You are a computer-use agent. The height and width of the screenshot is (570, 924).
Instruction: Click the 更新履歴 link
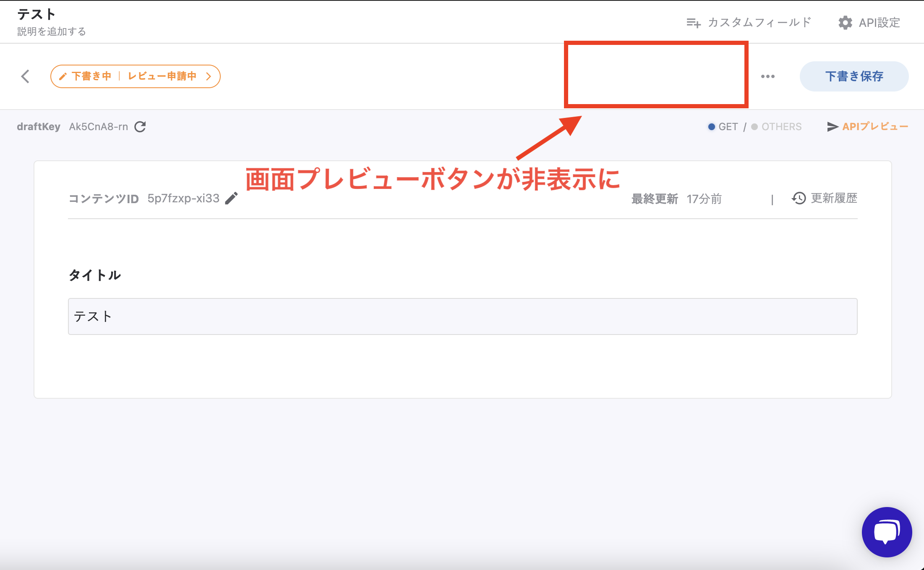[834, 198]
